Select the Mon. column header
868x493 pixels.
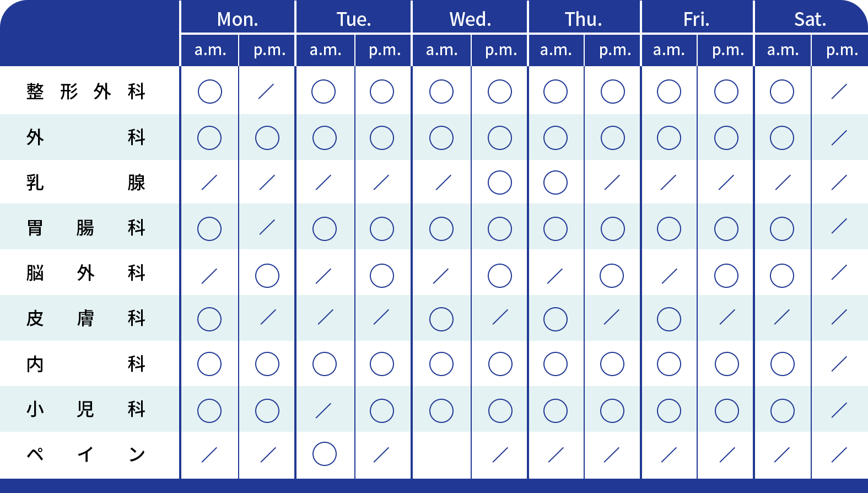[x=238, y=19]
